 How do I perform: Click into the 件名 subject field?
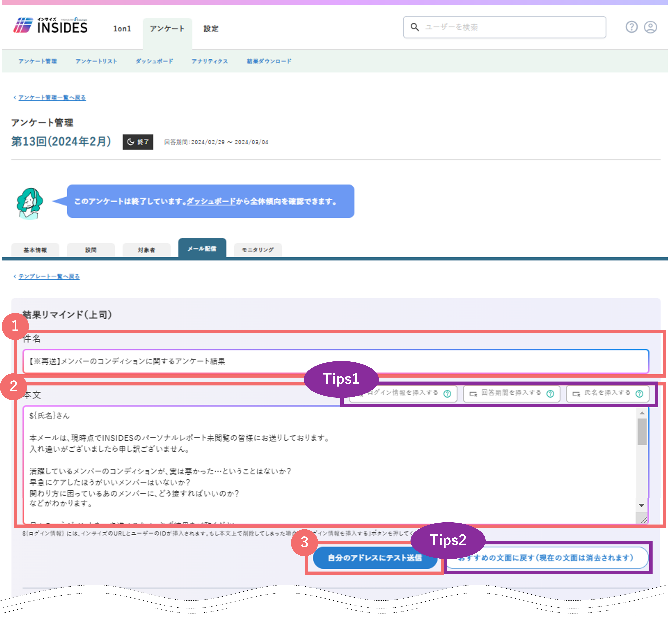tap(336, 362)
